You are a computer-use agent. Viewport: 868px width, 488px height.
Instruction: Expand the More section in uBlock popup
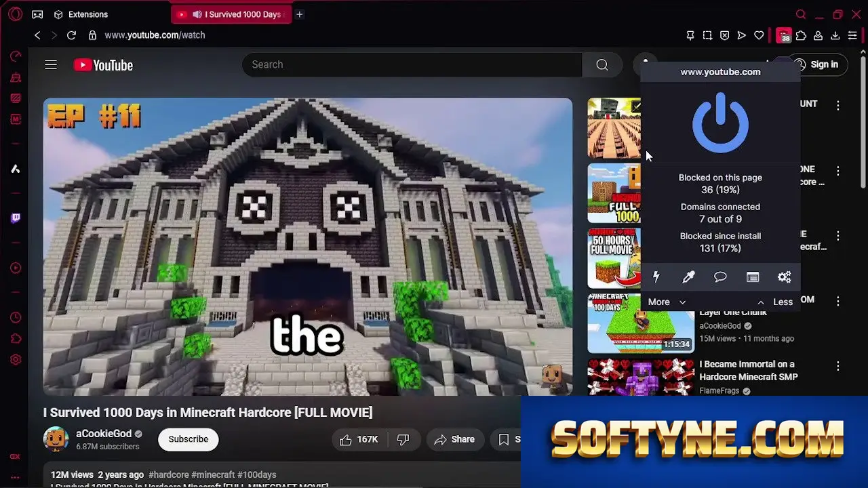tap(667, 302)
